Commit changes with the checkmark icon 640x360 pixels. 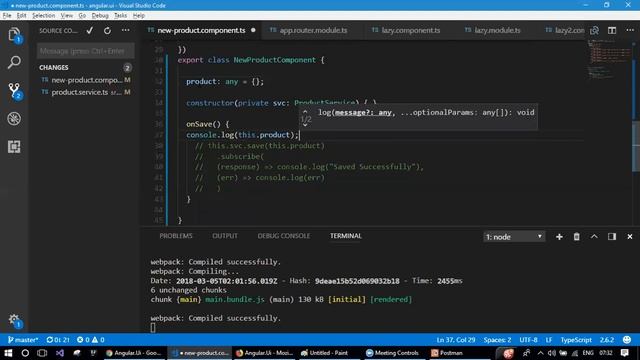pos(90,31)
